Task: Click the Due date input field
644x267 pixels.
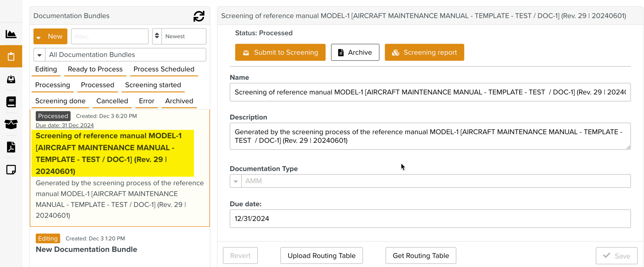Action: [x=430, y=218]
